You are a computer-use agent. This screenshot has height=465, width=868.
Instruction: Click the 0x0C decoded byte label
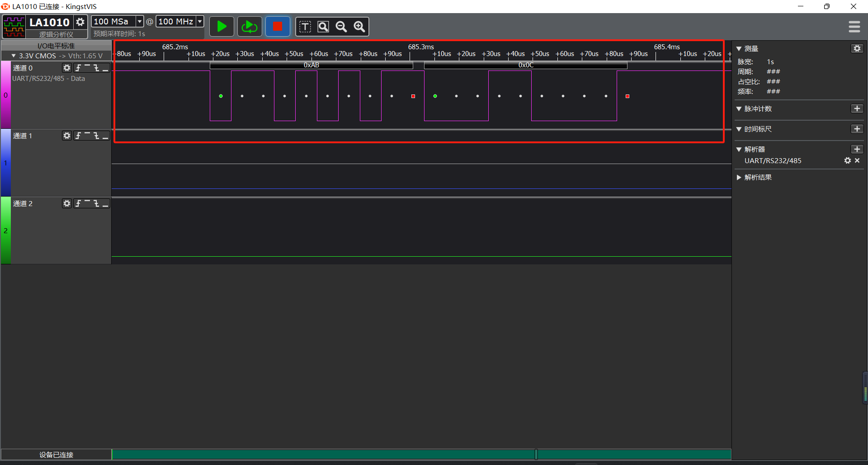click(526, 65)
